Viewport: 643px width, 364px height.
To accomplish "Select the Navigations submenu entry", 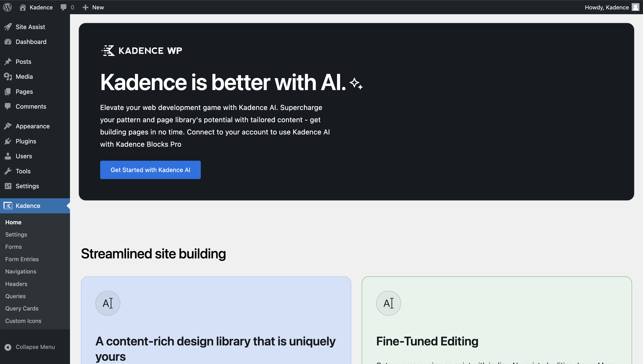I will click(21, 271).
